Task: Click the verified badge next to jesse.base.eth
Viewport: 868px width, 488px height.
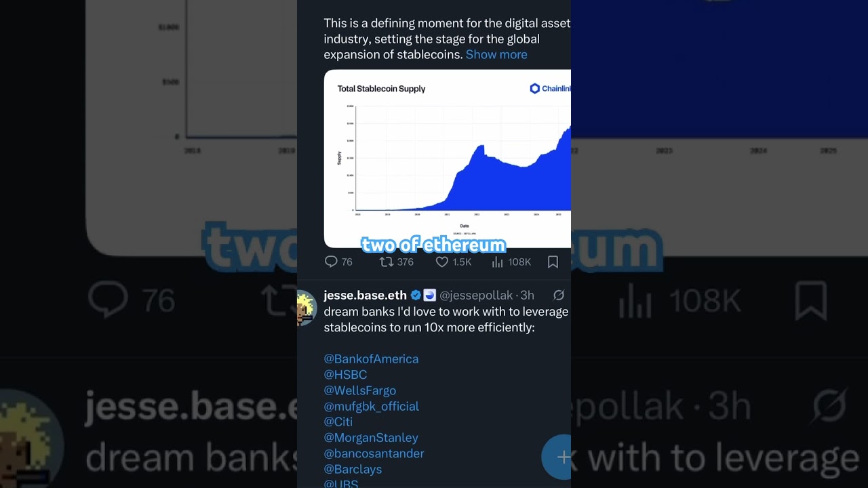Action: 416,295
